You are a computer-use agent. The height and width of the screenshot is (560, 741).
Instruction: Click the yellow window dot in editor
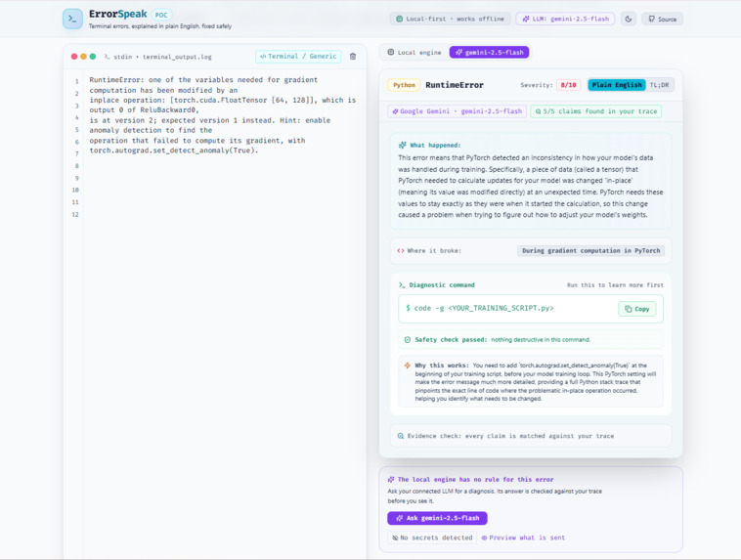click(83, 57)
